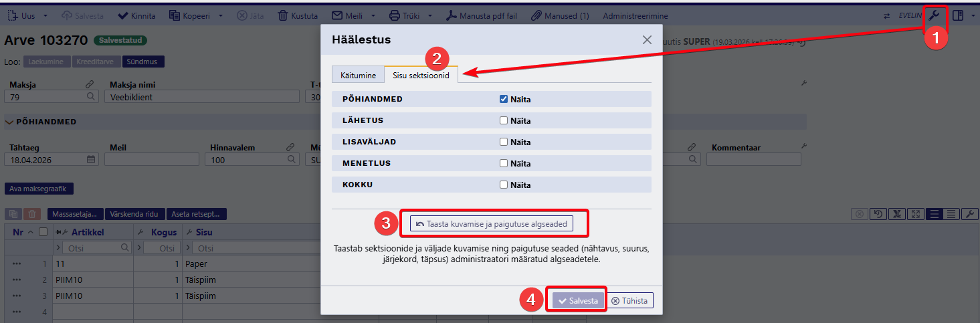Open table settings wrench above rows
Screen dimensions: 980x323
point(969,214)
